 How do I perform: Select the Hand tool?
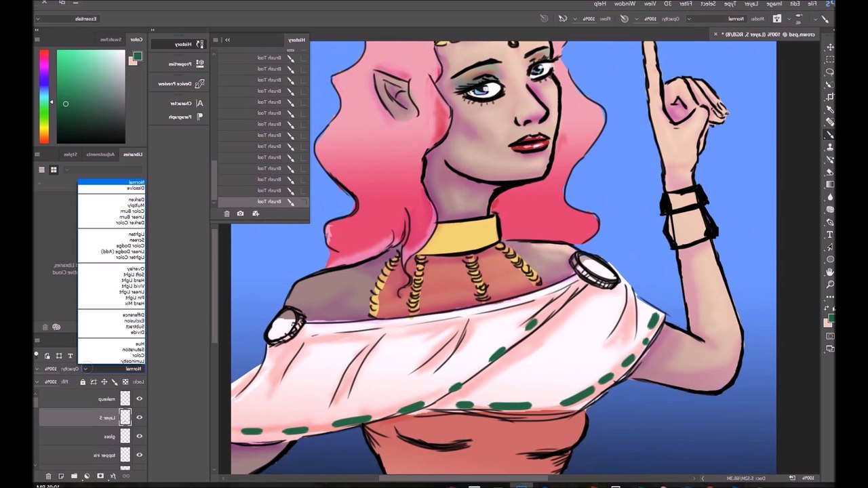[830, 272]
